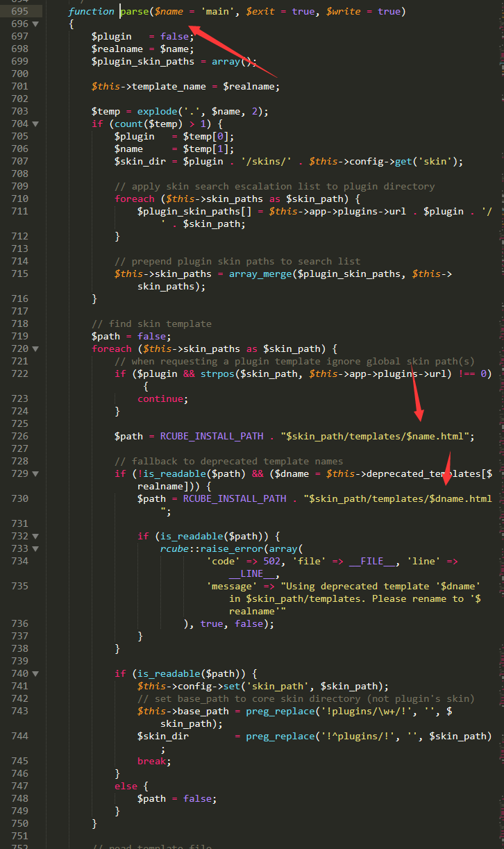Collapse the foreach block at line 720
The height and width of the screenshot is (849, 504).
35,348
